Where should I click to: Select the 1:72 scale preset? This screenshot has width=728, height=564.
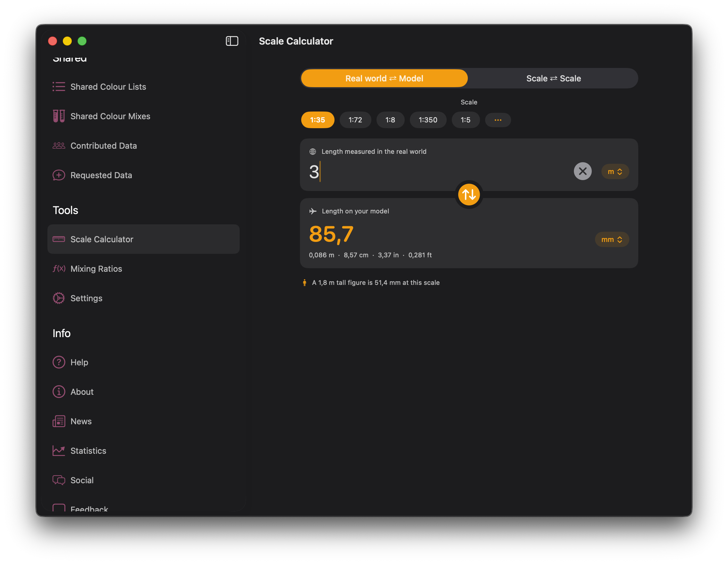point(355,120)
